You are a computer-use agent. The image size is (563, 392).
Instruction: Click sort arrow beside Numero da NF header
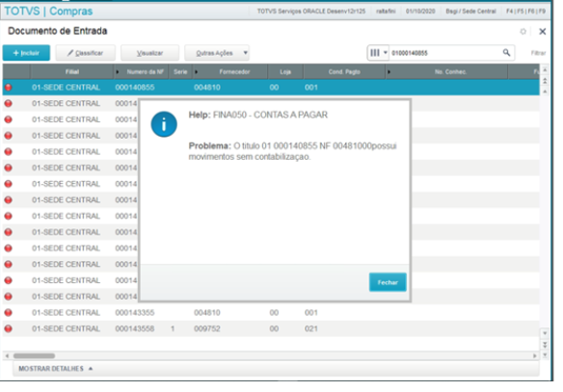[118, 72]
